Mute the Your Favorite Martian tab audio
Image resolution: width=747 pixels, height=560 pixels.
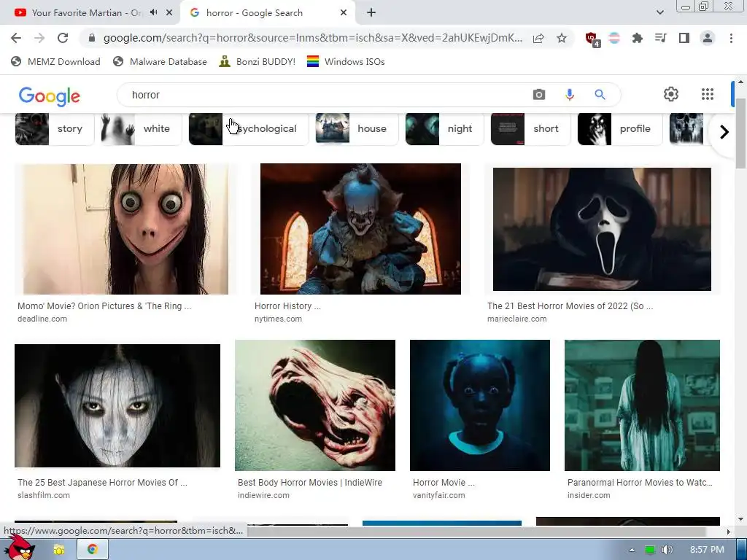153,12
